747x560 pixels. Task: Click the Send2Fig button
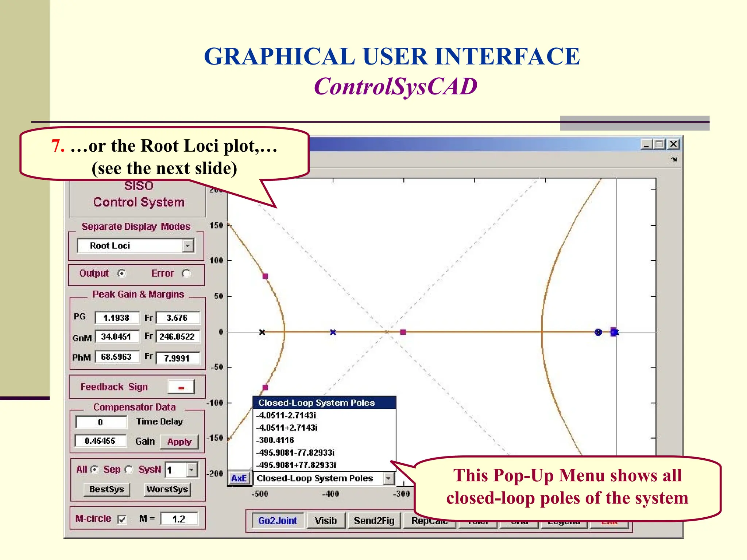[374, 521]
